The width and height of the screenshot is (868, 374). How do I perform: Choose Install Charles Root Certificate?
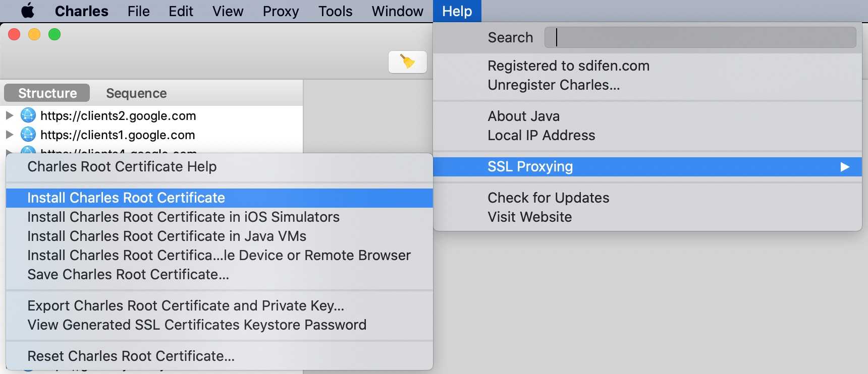[x=126, y=198]
